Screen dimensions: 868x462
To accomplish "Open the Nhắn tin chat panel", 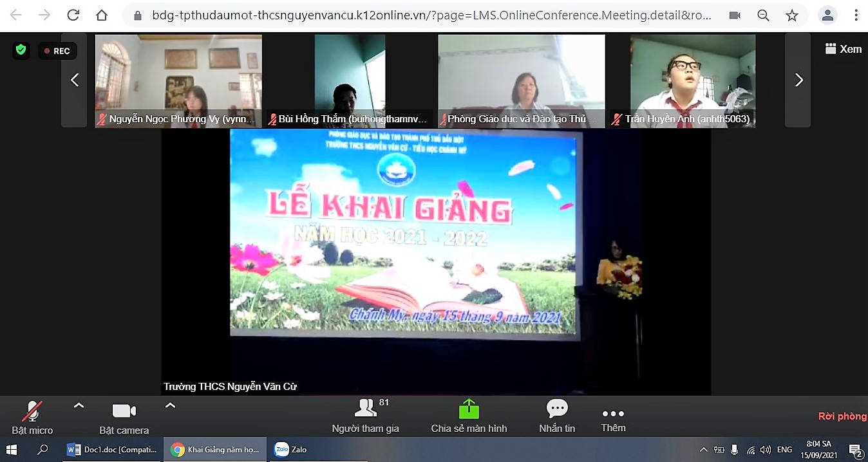I will pyautogui.click(x=556, y=414).
